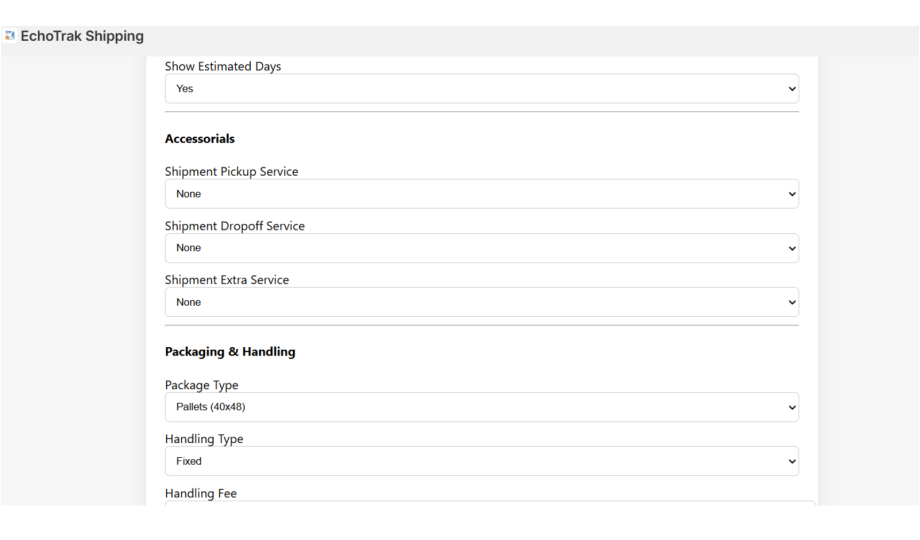
Task: Expand the Shipment Dropoff Service dropdown
Action: 481,248
